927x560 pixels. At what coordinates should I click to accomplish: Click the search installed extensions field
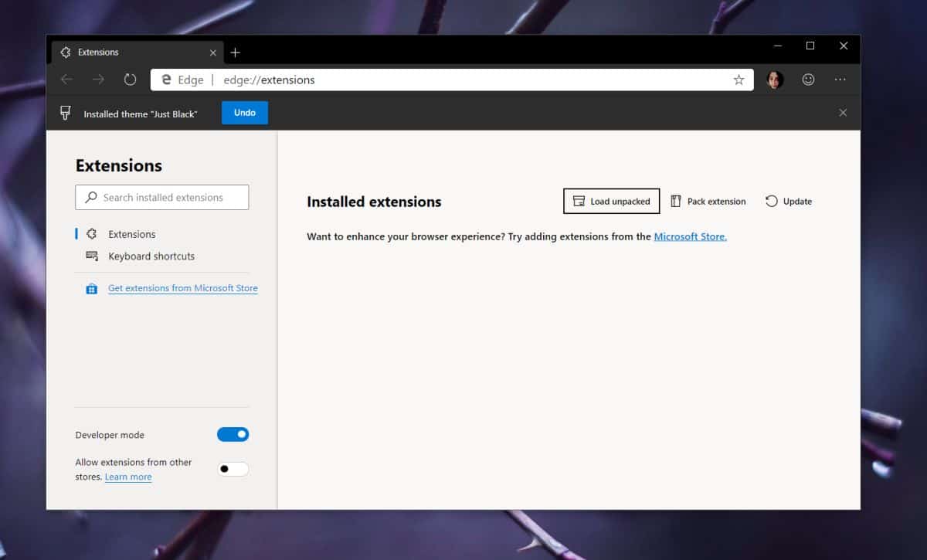click(161, 197)
